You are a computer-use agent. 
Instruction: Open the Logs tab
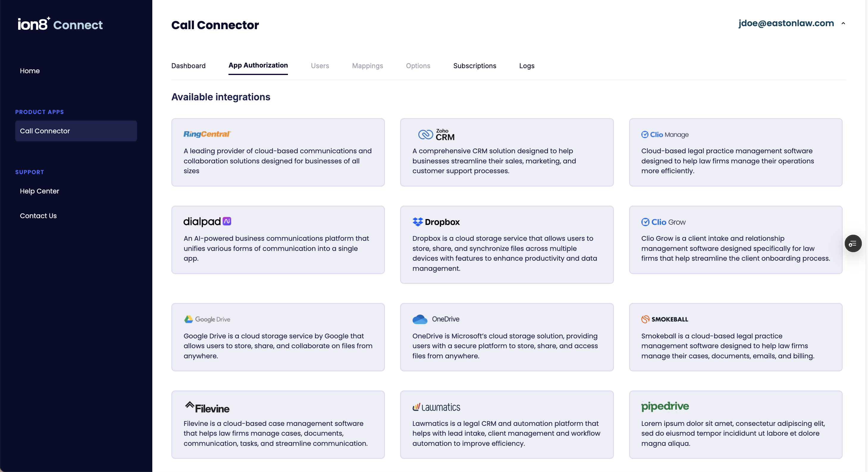526,66
